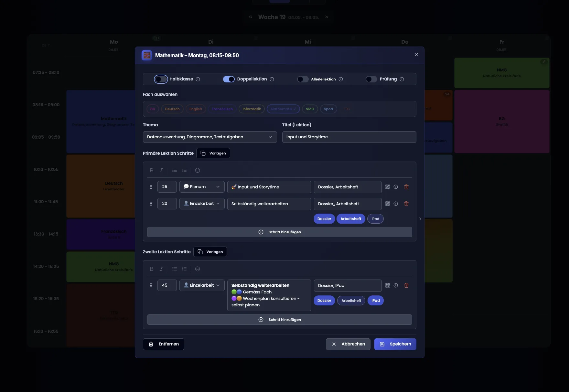Click info icon of 45-minute step
The image size is (569, 392).
point(396,285)
